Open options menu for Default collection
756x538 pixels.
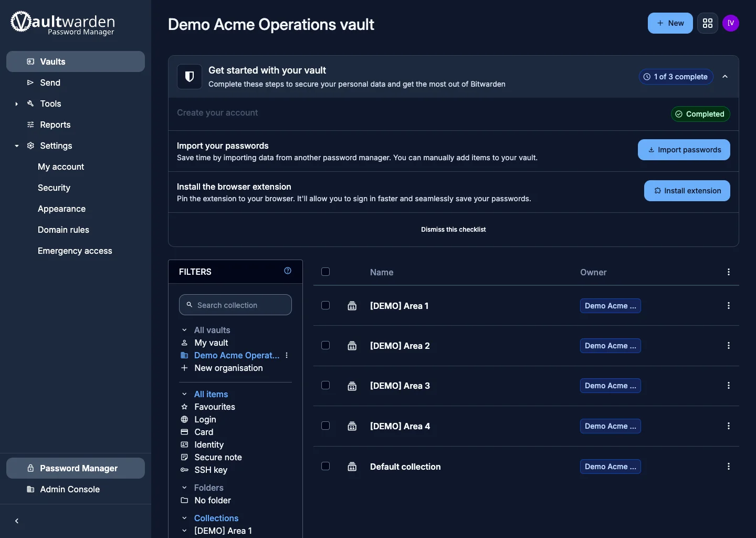point(729,467)
